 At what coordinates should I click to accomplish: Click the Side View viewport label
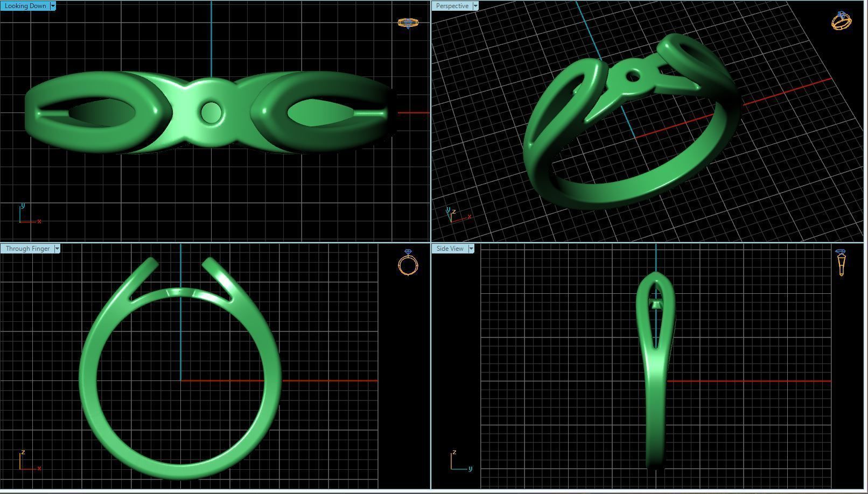pos(450,249)
